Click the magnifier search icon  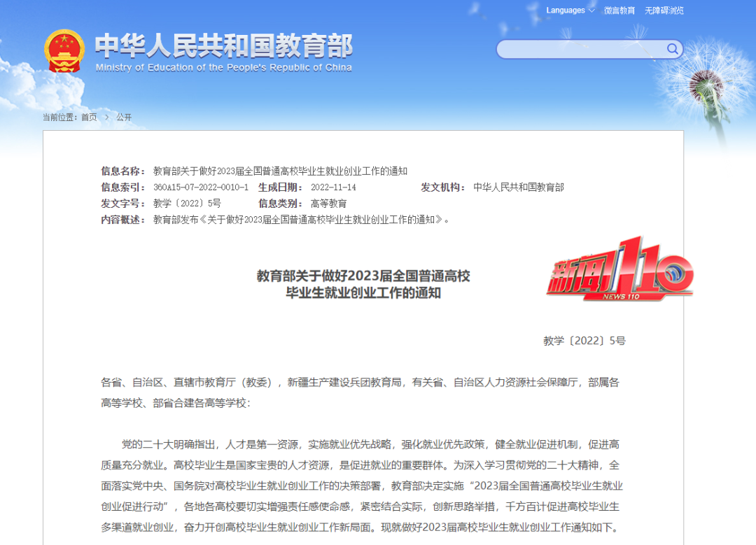click(672, 49)
